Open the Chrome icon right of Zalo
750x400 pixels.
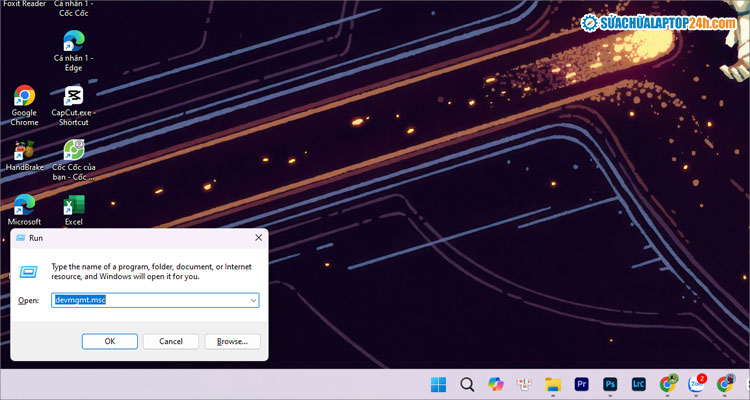click(726, 383)
